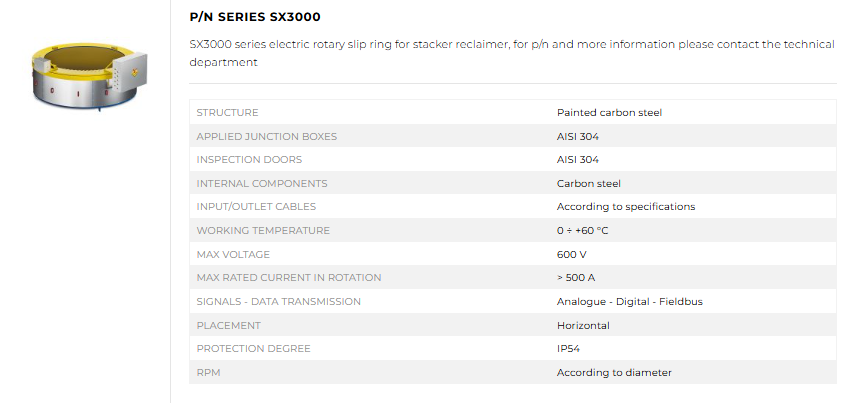The image size is (854, 403).
Task: Select the RPM According to diameter value
Action: [x=614, y=373]
